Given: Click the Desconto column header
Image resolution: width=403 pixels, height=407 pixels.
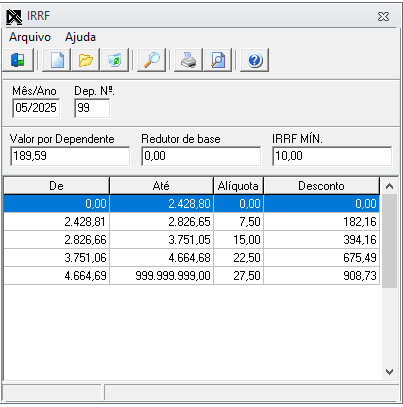Looking at the screenshot, I should pos(321,186).
